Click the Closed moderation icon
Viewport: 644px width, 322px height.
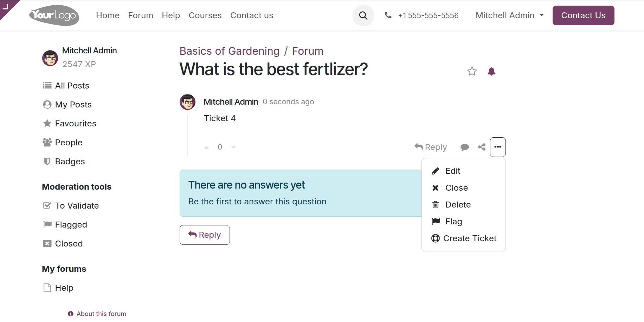[47, 243]
